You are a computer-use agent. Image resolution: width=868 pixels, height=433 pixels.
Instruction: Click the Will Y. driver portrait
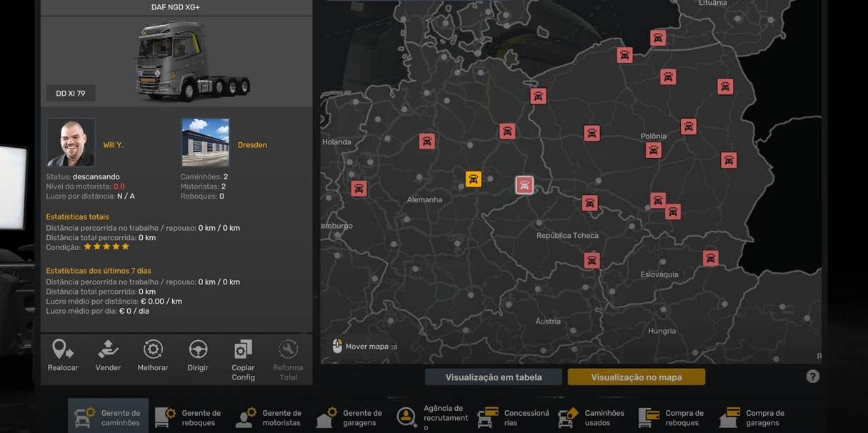click(x=71, y=142)
